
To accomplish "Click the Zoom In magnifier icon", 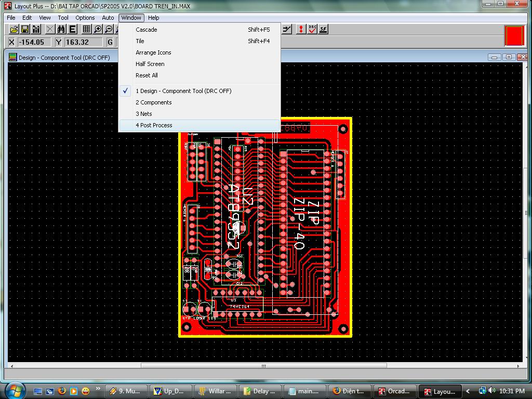I will [x=98, y=29].
